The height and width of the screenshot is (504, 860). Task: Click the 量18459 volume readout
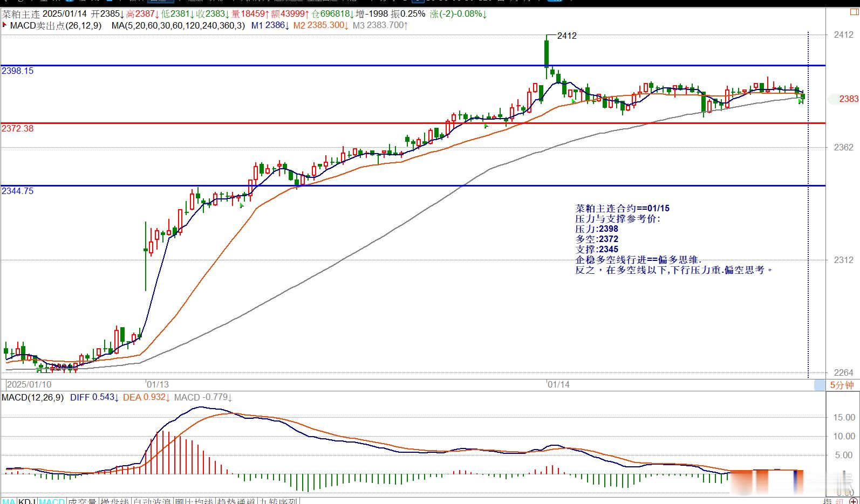[250, 14]
